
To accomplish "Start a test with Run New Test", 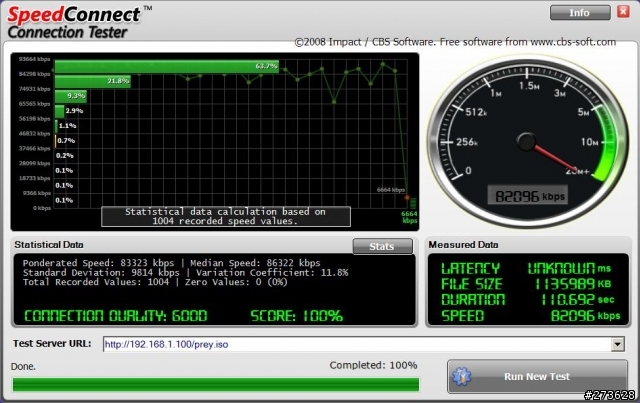I will tap(537, 376).
